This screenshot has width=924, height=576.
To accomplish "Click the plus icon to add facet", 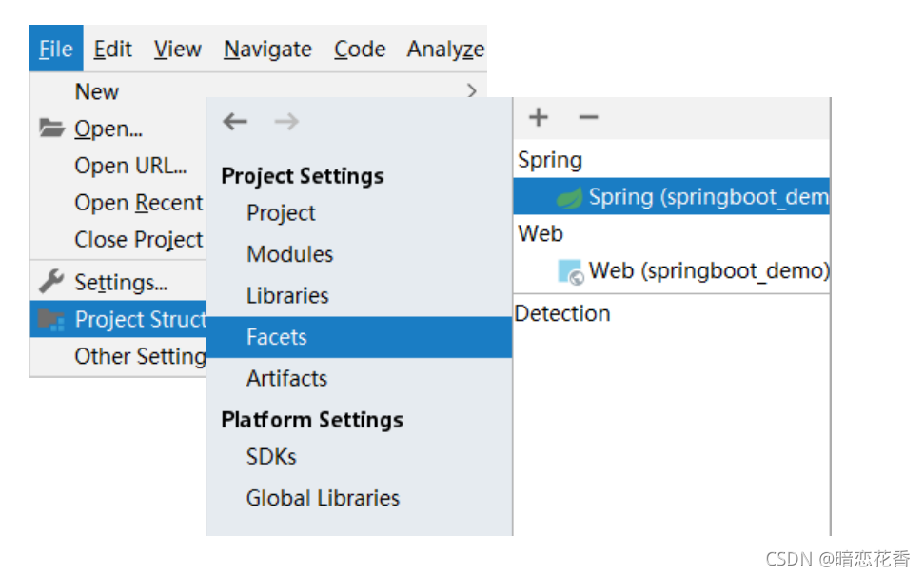I will (x=539, y=117).
